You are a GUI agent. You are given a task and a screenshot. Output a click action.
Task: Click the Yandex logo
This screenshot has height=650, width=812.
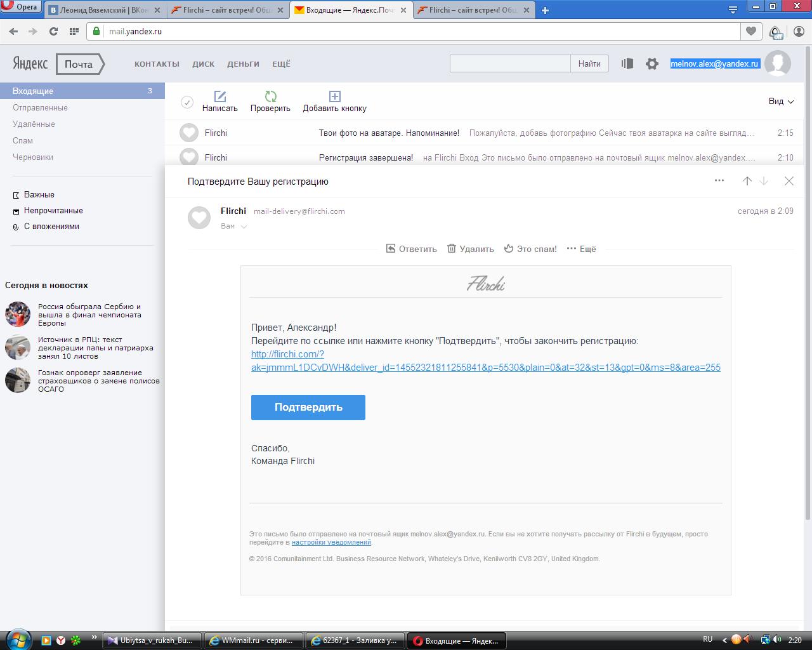tap(30, 63)
